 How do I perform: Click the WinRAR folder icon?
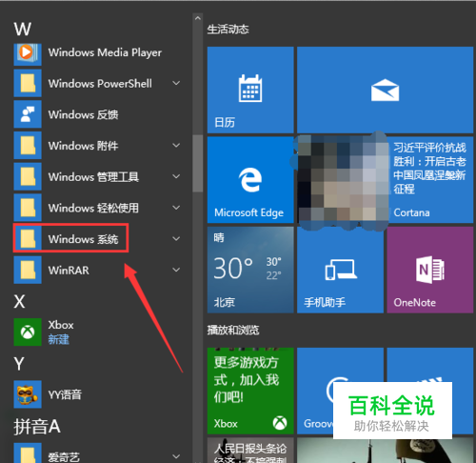pyautogui.click(x=28, y=270)
